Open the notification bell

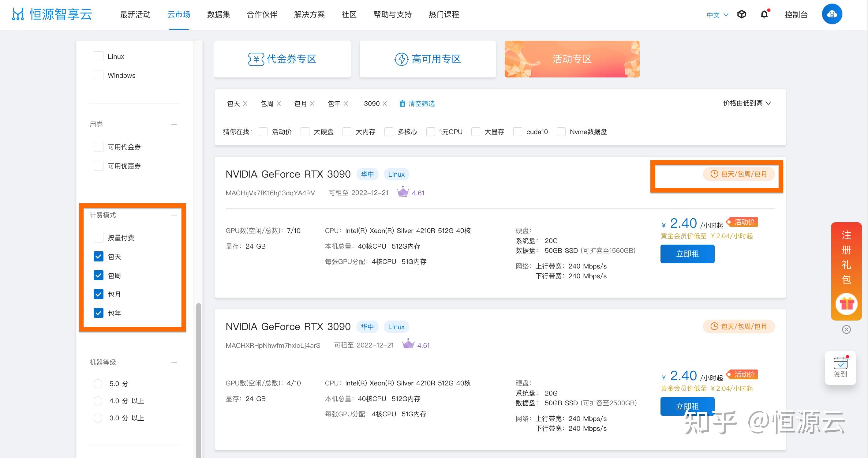point(764,14)
